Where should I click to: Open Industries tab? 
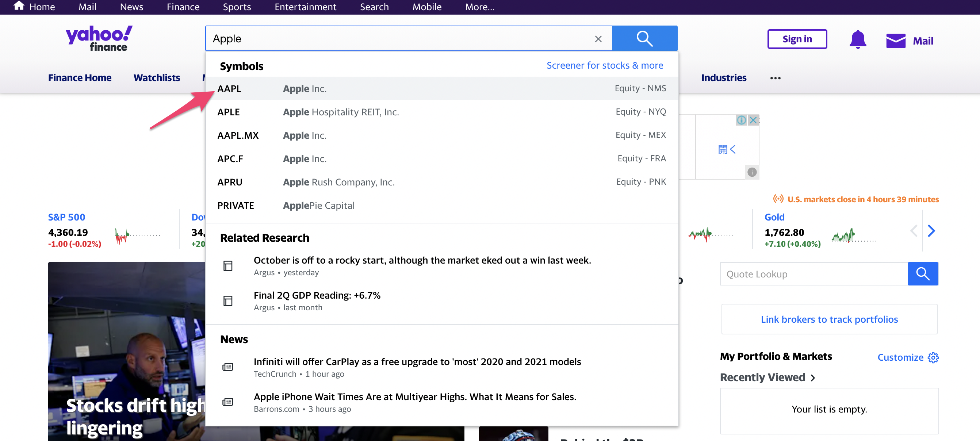tap(724, 78)
